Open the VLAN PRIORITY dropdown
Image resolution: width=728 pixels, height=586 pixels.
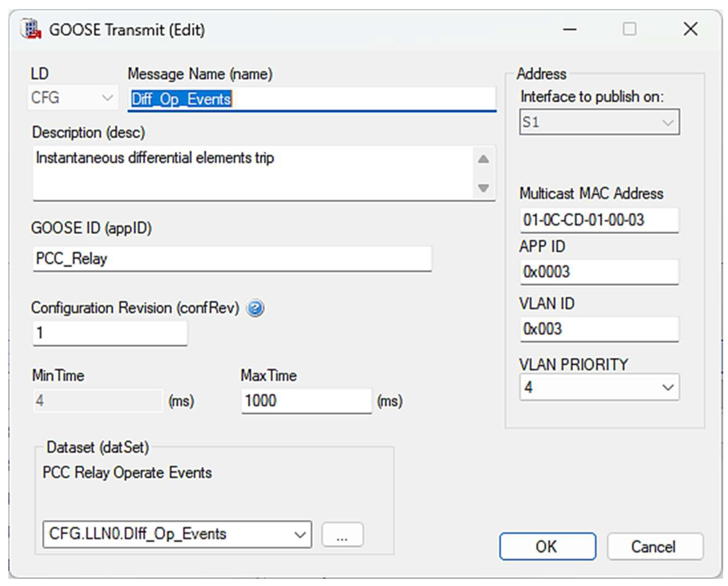(x=599, y=387)
